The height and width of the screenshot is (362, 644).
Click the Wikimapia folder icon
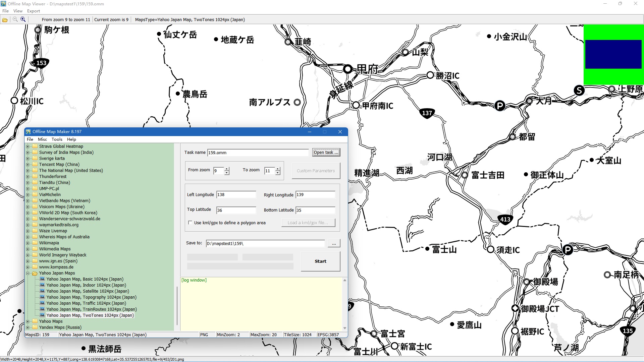[x=35, y=243]
